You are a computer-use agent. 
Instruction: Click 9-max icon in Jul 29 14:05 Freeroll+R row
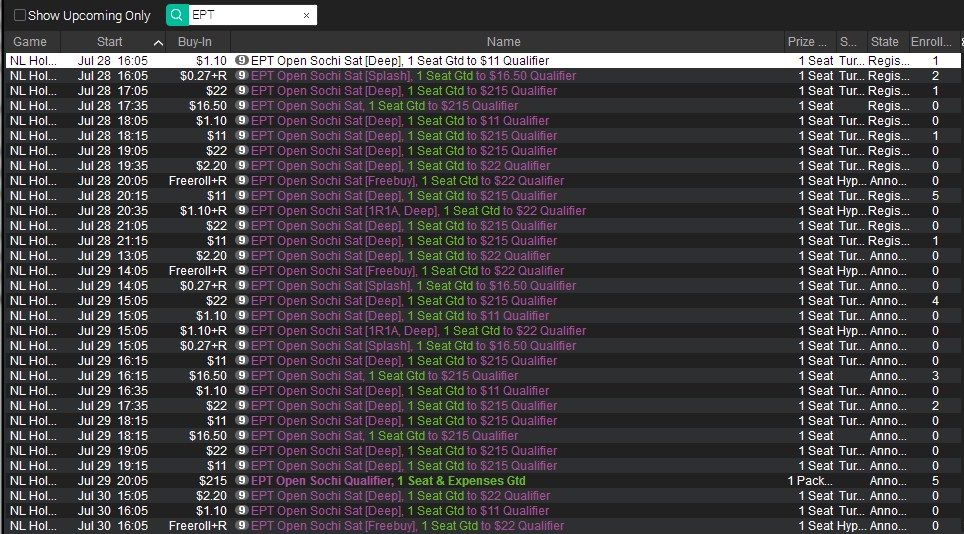pyautogui.click(x=242, y=270)
